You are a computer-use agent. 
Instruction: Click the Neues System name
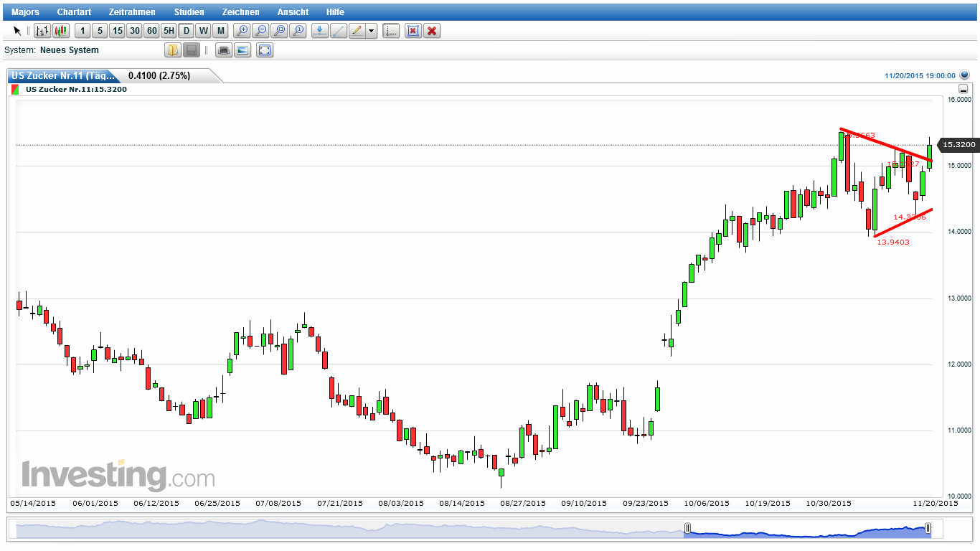tap(70, 50)
